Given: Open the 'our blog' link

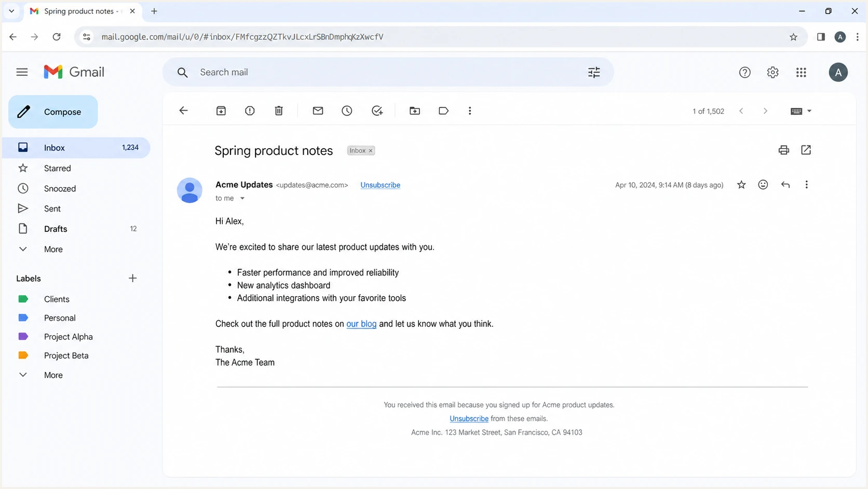Looking at the screenshot, I should tap(361, 324).
